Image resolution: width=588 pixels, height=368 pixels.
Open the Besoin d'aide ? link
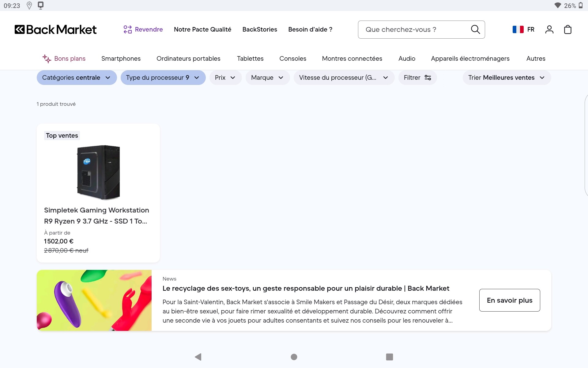pos(310,29)
